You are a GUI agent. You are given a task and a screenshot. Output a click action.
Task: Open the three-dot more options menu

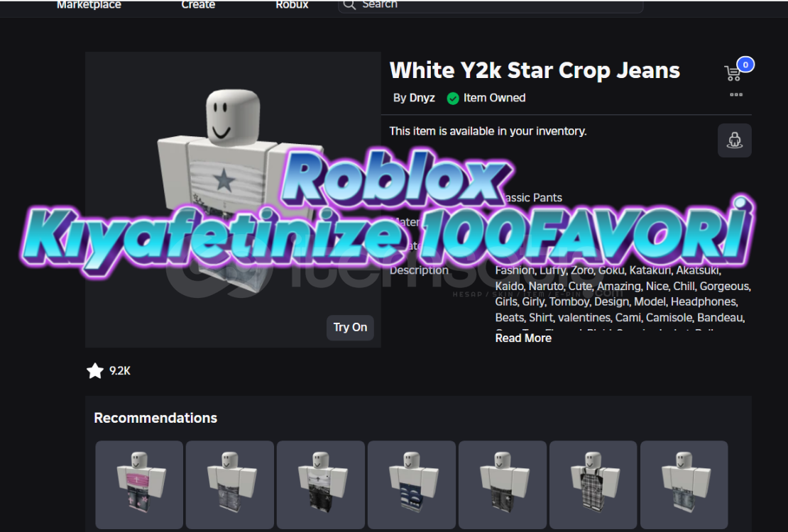point(736,94)
